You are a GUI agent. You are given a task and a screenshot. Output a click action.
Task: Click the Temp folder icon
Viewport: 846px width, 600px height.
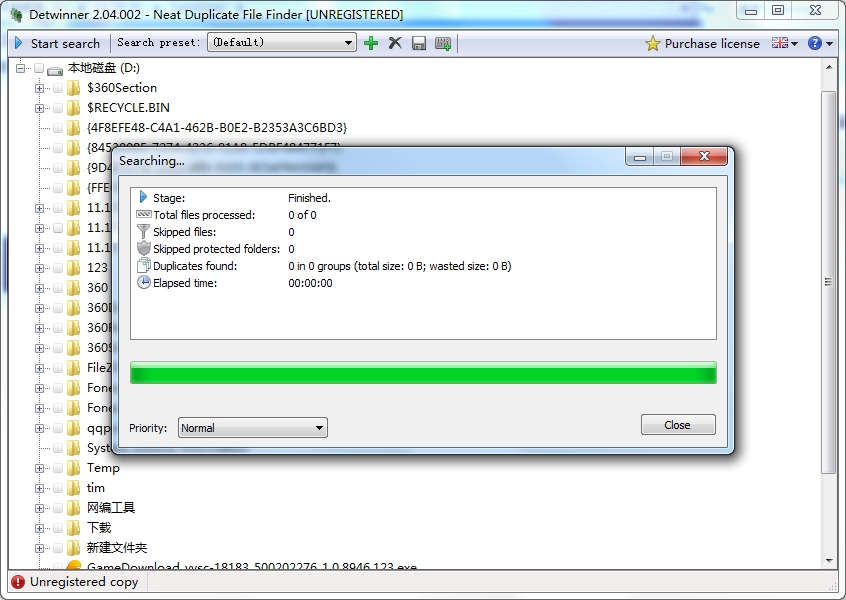point(73,468)
